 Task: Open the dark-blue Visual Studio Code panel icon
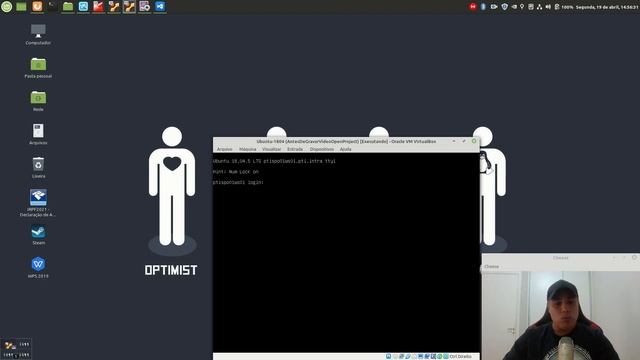[x=160, y=7]
